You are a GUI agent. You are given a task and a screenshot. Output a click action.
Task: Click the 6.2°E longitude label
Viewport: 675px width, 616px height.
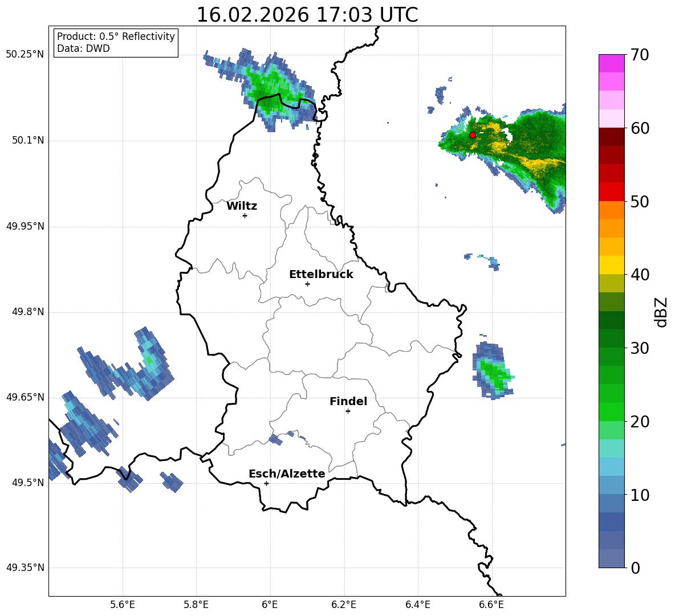[344, 605]
